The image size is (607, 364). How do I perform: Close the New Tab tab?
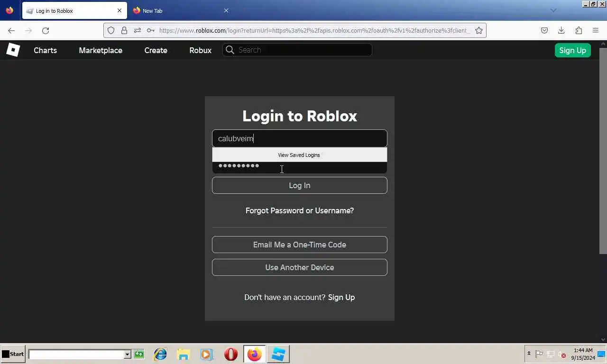pos(226,10)
